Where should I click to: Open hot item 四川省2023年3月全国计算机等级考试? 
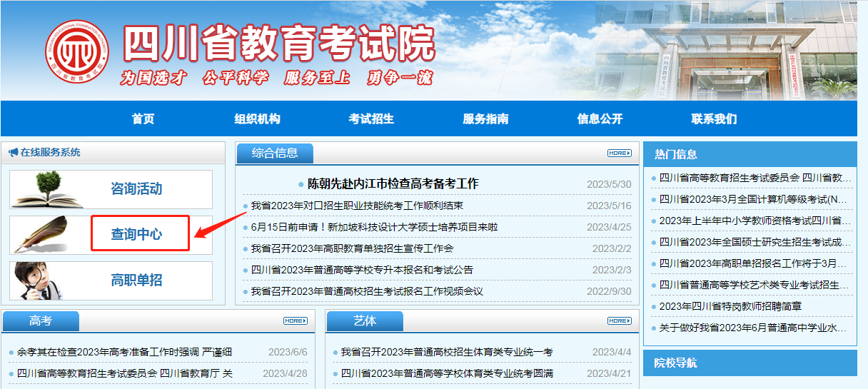point(753,199)
